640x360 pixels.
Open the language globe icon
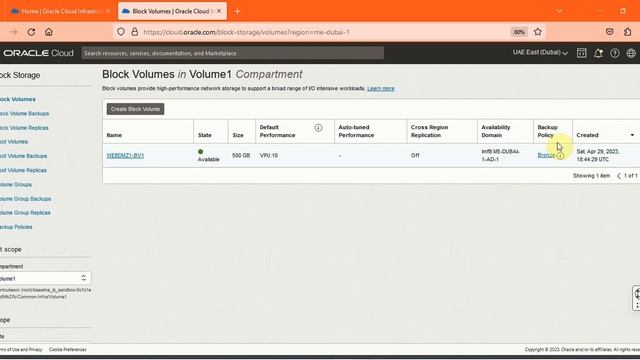click(631, 53)
